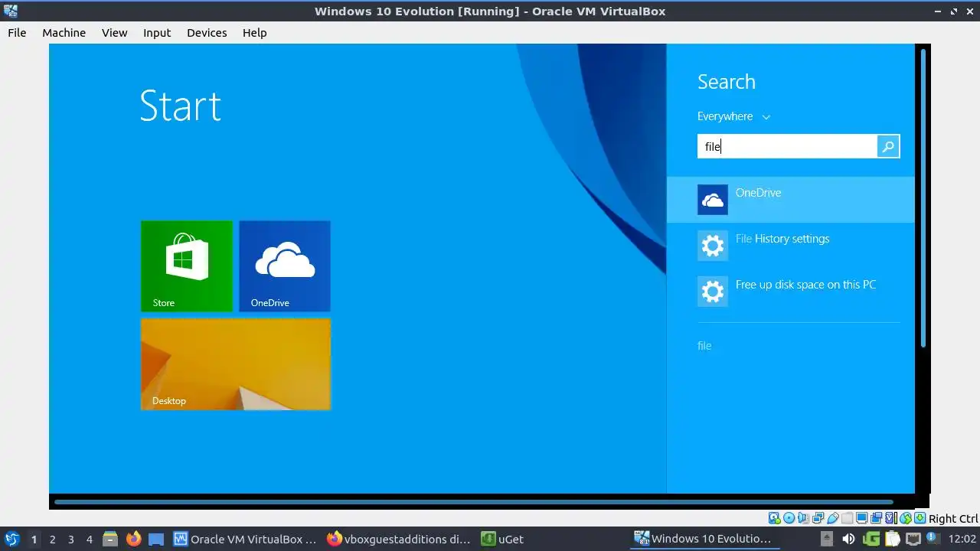Click inside the search text box
980x551 pixels.
point(787,146)
